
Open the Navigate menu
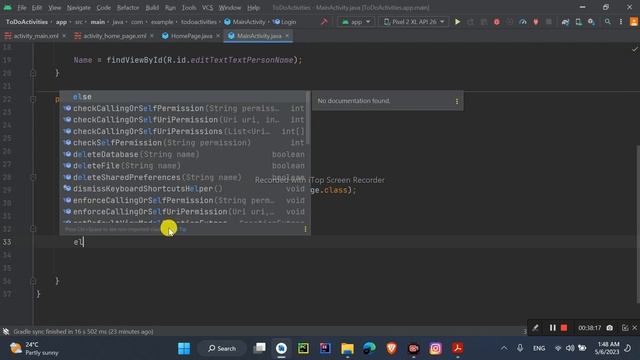click(78, 7)
